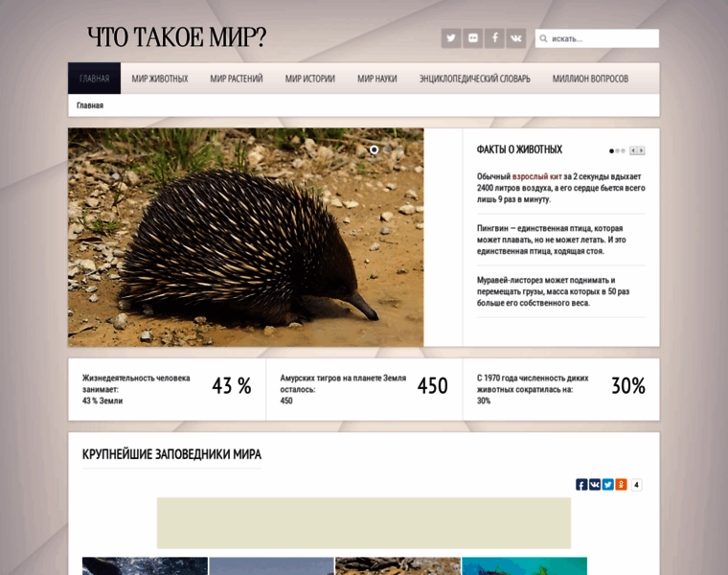The width and height of the screenshot is (728, 575).
Task: Click the 43 % statistic number
Action: point(232,386)
